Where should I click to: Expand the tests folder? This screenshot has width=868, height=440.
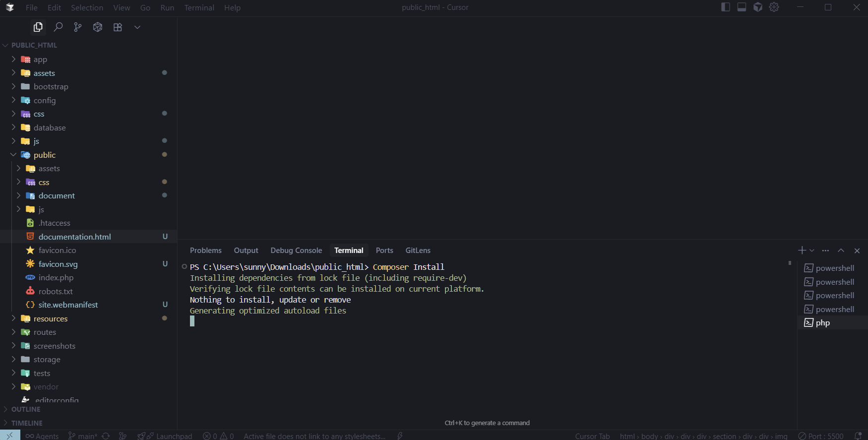tap(42, 373)
